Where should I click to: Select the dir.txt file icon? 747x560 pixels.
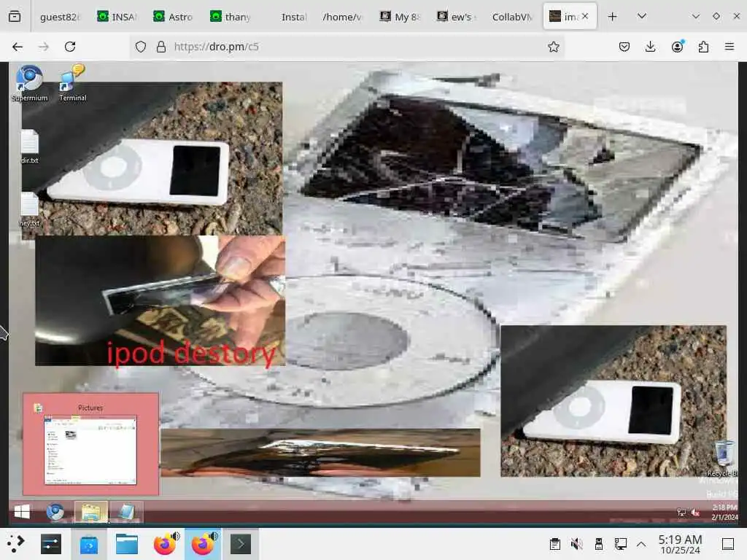click(29, 147)
